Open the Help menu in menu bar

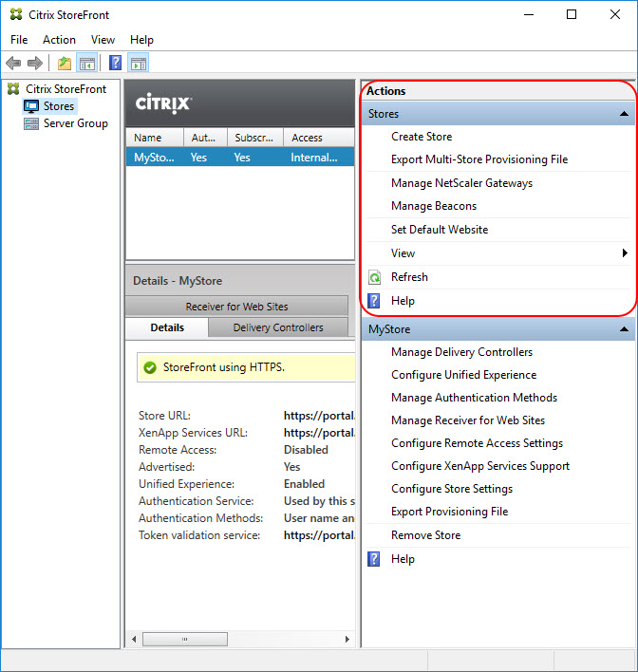141,40
